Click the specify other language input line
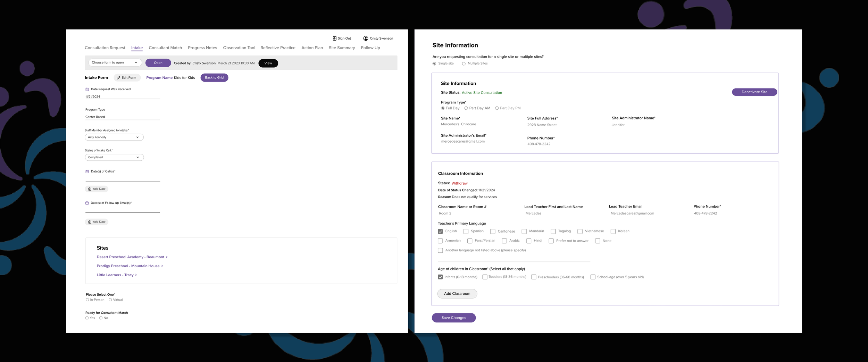Image resolution: width=868 pixels, height=362 pixels. (x=514, y=258)
